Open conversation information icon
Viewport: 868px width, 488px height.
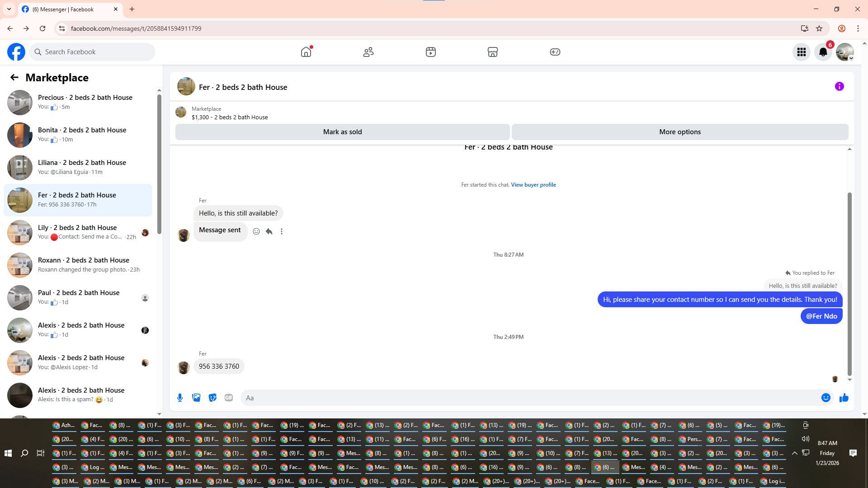pyautogui.click(x=839, y=86)
